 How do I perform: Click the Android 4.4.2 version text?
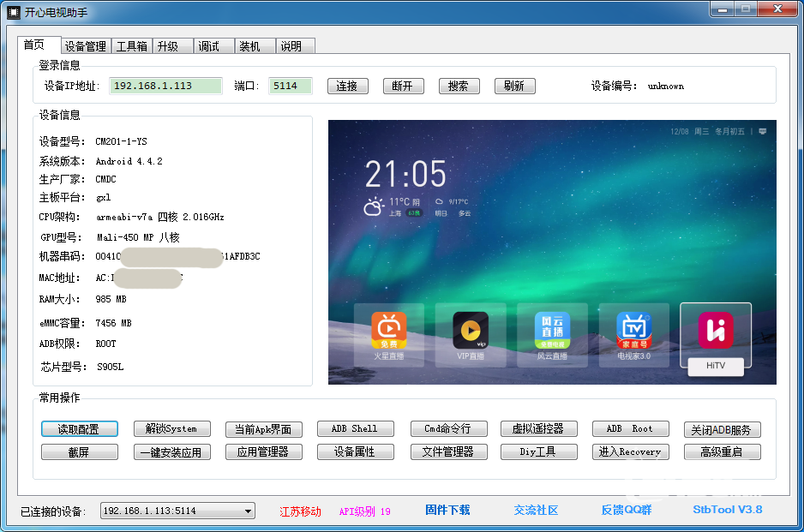pyautogui.click(x=129, y=161)
